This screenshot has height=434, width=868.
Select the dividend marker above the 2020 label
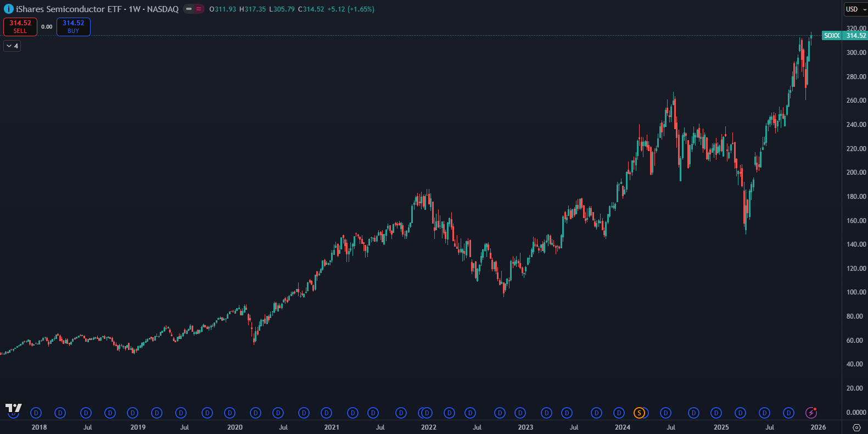[230, 413]
